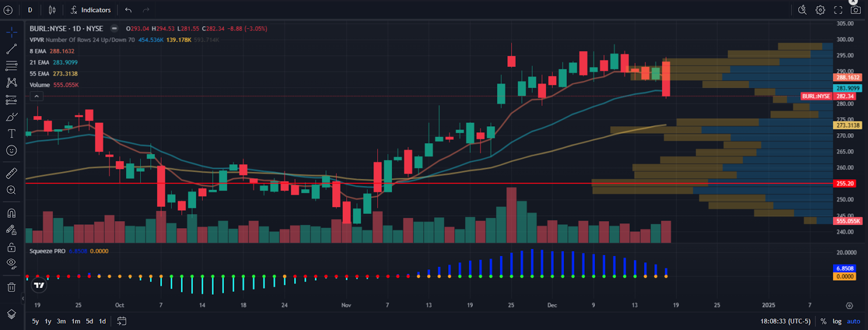
Task: Take a chart snapshot with camera
Action: [856, 10]
